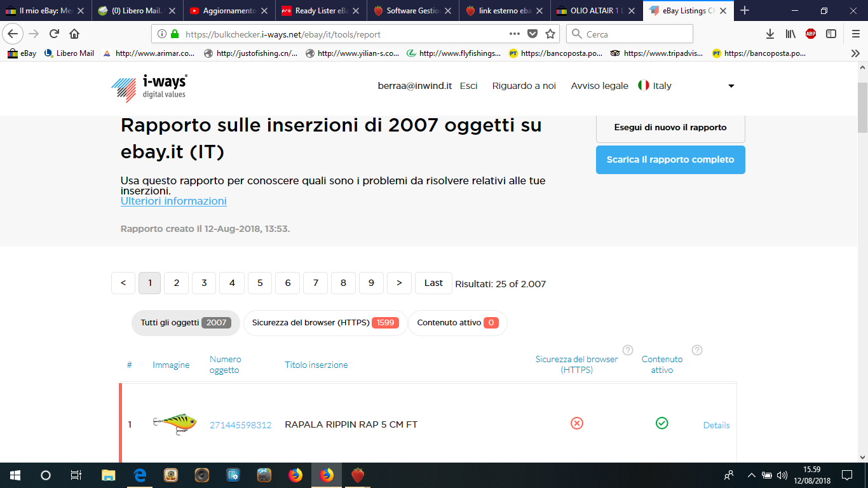
Task: Click the red HTTPS failure icon for RAPALA RIPPIN RAP
Action: tap(576, 423)
